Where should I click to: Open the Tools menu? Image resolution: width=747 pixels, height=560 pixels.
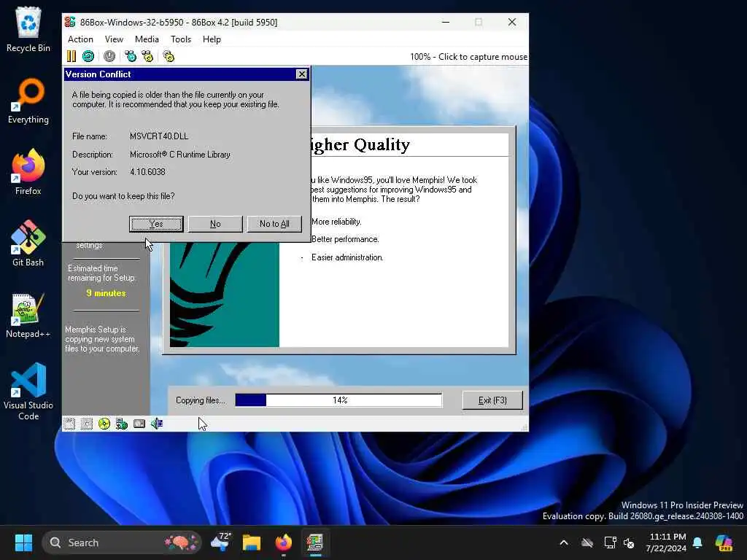pos(181,39)
